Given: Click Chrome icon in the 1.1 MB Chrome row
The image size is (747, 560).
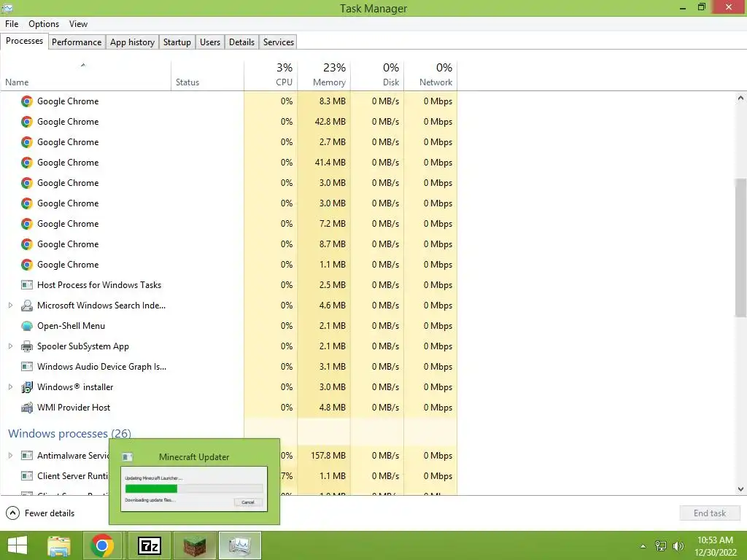Looking at the screenshot, I should coord(27,265).
